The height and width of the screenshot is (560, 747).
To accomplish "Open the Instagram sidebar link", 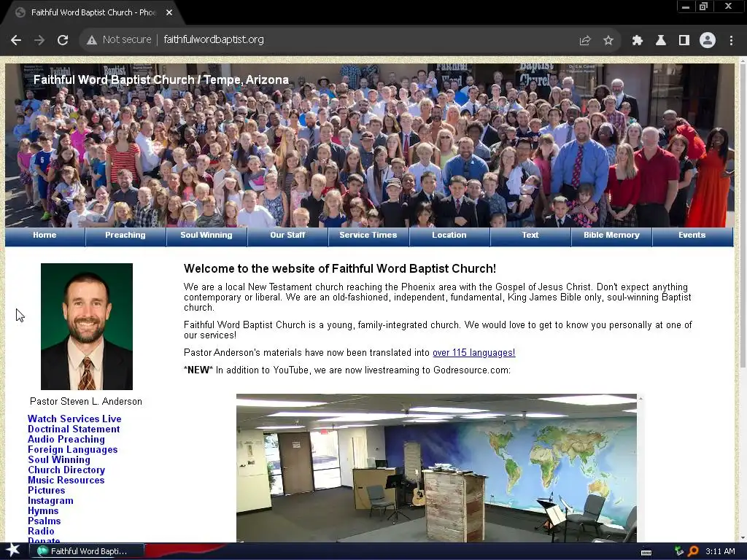I will 50,501.
